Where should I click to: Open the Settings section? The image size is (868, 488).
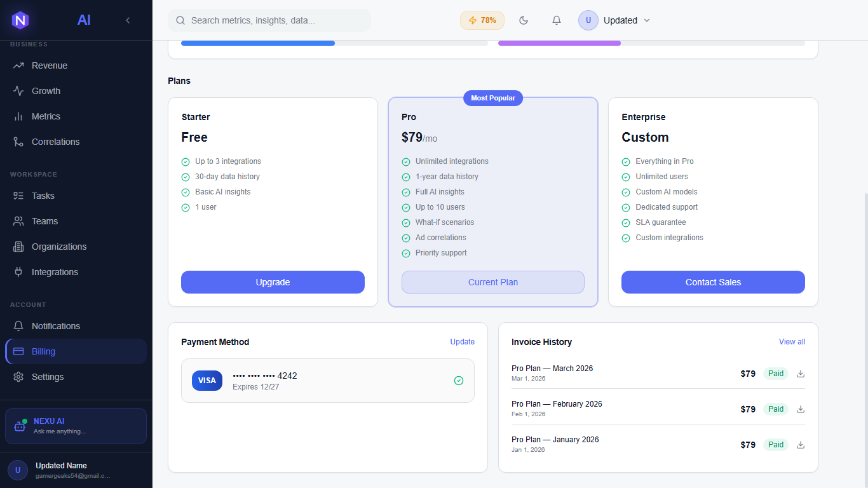[x=48, y=377]
